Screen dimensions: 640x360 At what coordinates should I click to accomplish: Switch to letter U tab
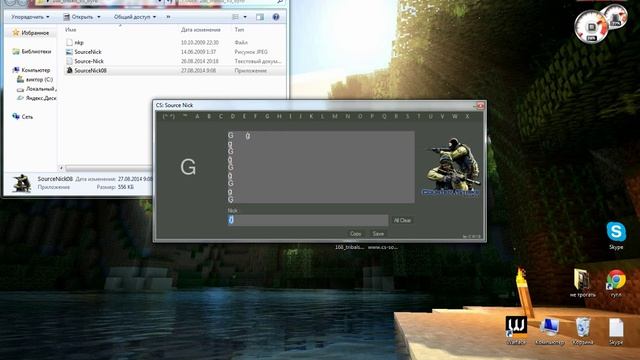(x=430, y=116)
